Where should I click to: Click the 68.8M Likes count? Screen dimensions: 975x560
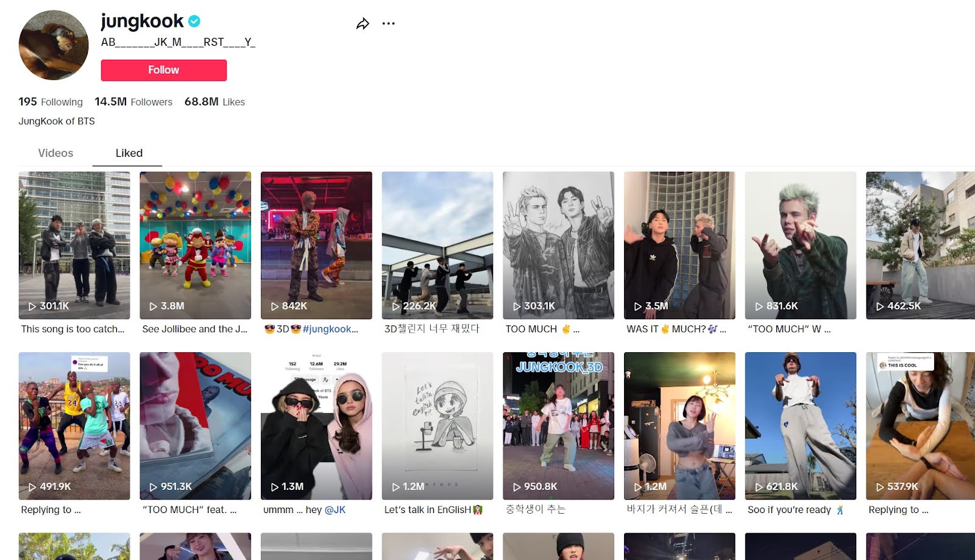click(x=214, y=102)
